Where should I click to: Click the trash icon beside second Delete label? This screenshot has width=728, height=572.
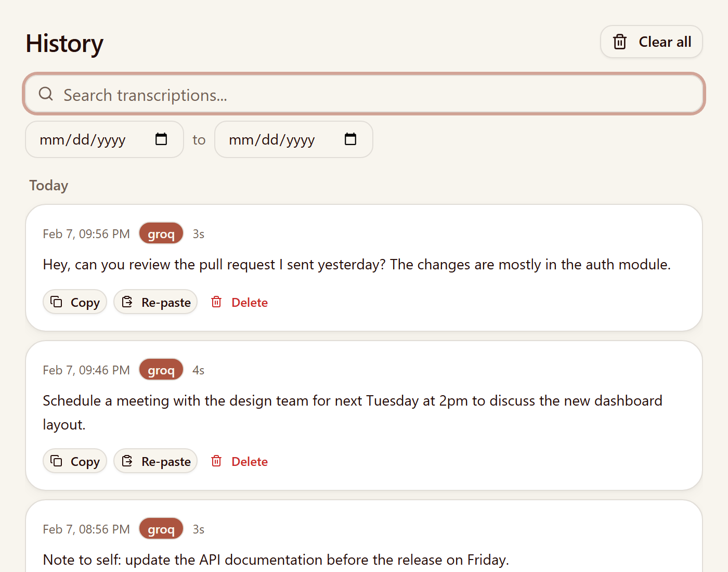click(x=216, y=461)
